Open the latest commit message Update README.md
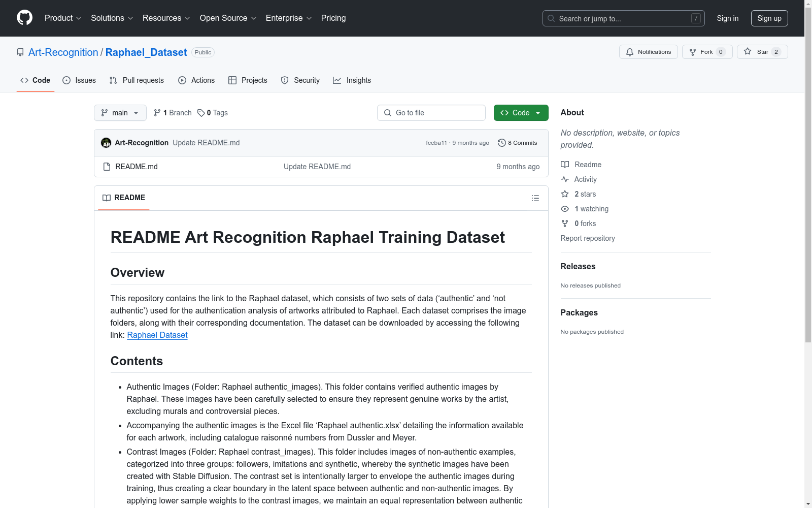The image size is (812, 508). pos(206,143)
